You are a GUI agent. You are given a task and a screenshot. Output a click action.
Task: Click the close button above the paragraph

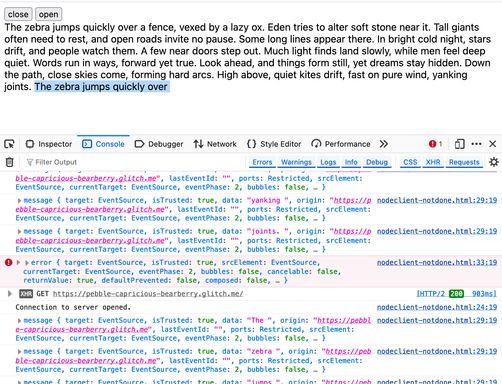[18, 14]
